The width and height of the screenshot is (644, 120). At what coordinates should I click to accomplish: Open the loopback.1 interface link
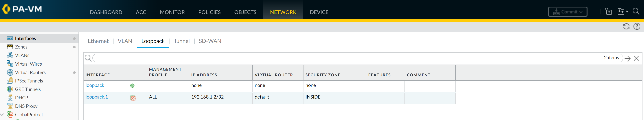[96, 97]
